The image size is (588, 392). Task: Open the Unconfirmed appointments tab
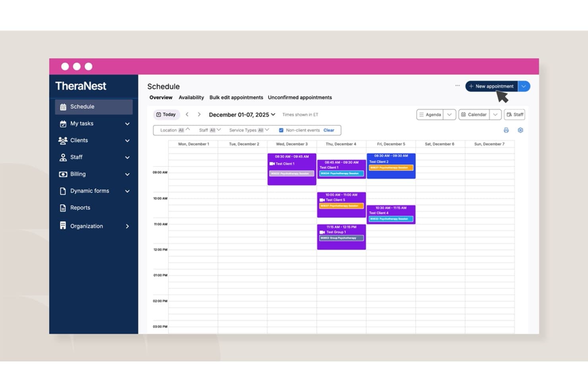click(300, 98)
